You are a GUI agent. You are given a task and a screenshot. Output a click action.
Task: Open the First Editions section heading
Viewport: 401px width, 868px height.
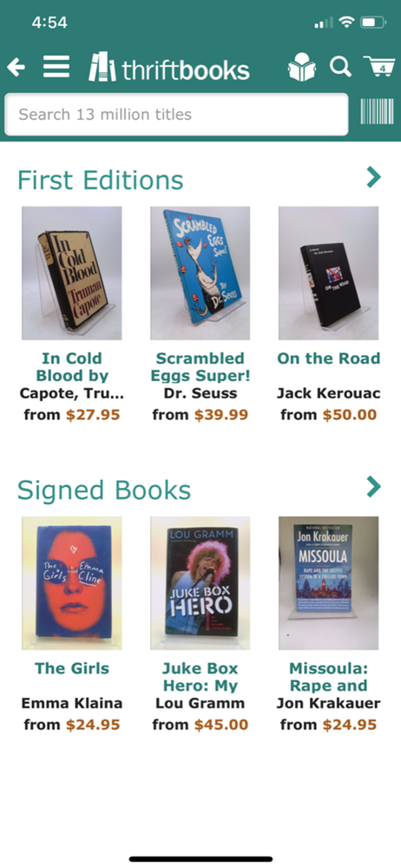coord(101,180)
